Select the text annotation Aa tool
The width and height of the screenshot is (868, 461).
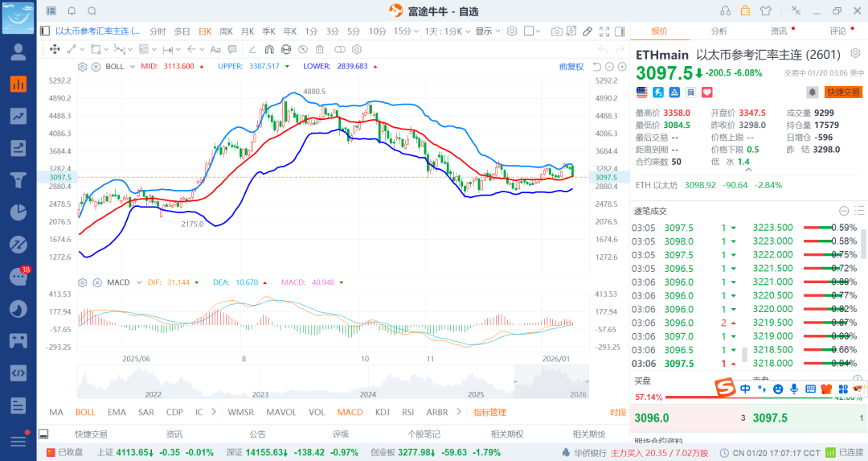(215, 49)
